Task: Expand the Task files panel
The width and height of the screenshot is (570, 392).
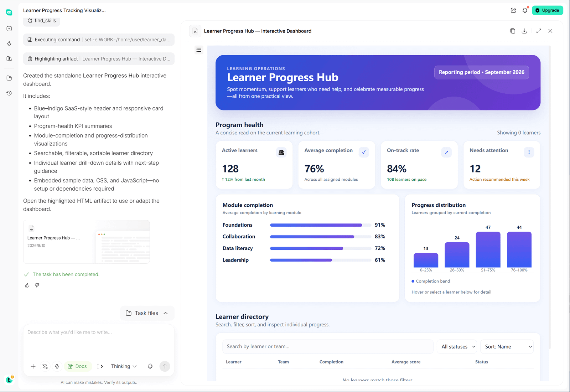Action: coord(147,313)
